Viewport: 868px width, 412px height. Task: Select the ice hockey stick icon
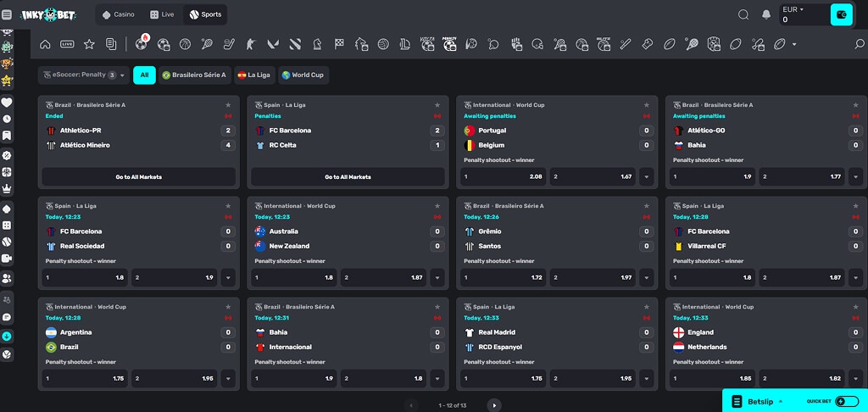(229, 44)
